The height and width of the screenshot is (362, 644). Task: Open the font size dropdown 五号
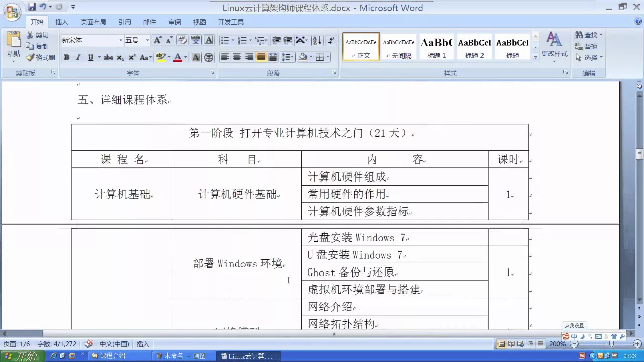(x=147, y=40)
